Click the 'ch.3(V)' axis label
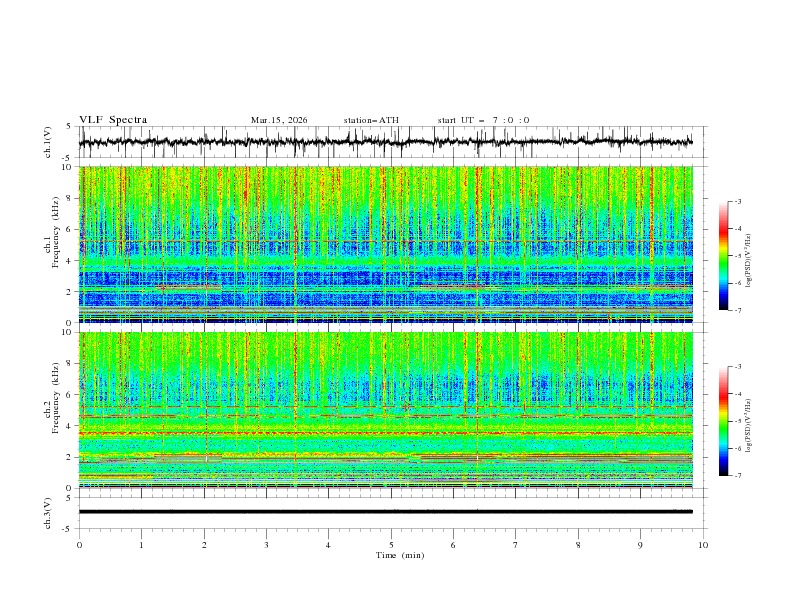 (x=48, y=514)
